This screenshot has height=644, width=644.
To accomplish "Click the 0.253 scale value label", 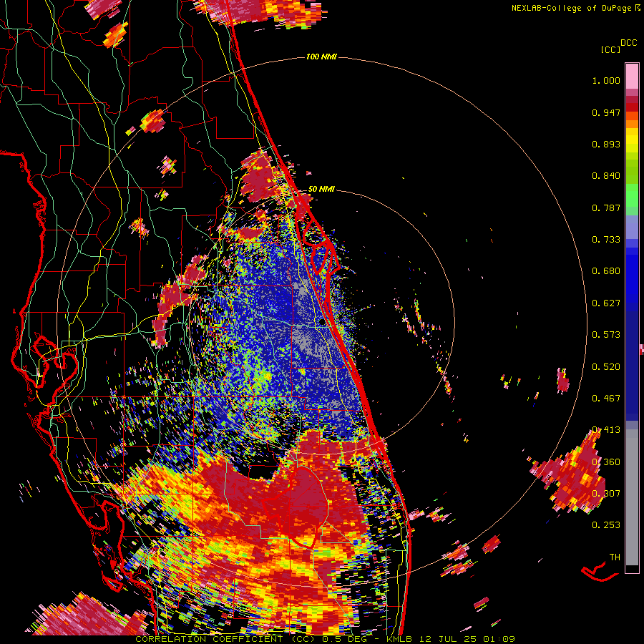I will 606,525.
